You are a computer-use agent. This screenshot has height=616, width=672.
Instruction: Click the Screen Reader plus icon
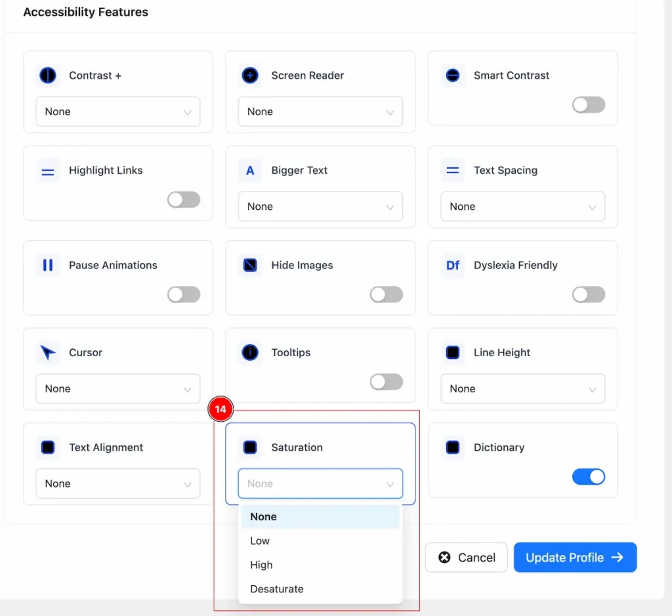pos(250,75)
